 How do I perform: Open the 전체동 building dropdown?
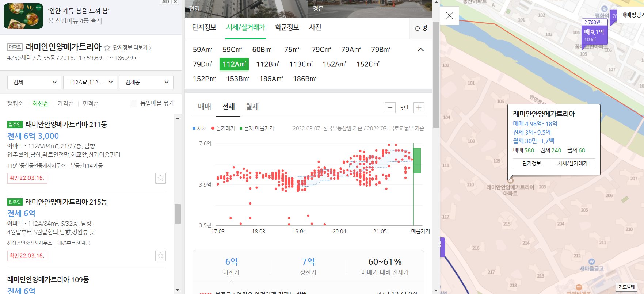pyautogui.click(x=146, y=82)
